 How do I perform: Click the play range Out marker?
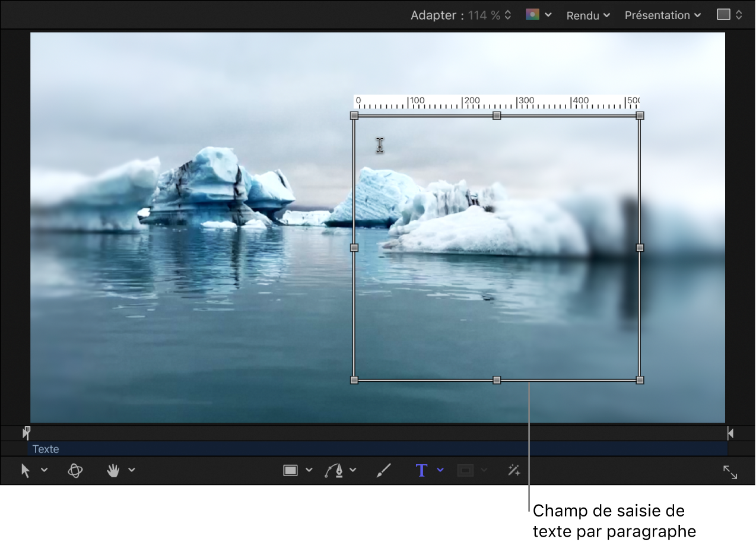click(x=730, y=433)
